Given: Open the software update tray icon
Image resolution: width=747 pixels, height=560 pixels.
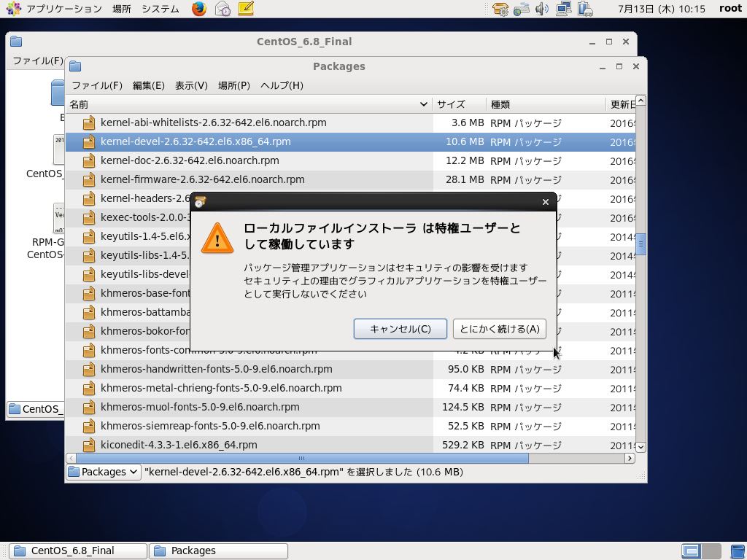Looking at the screenshot, I should pos(500,9).
